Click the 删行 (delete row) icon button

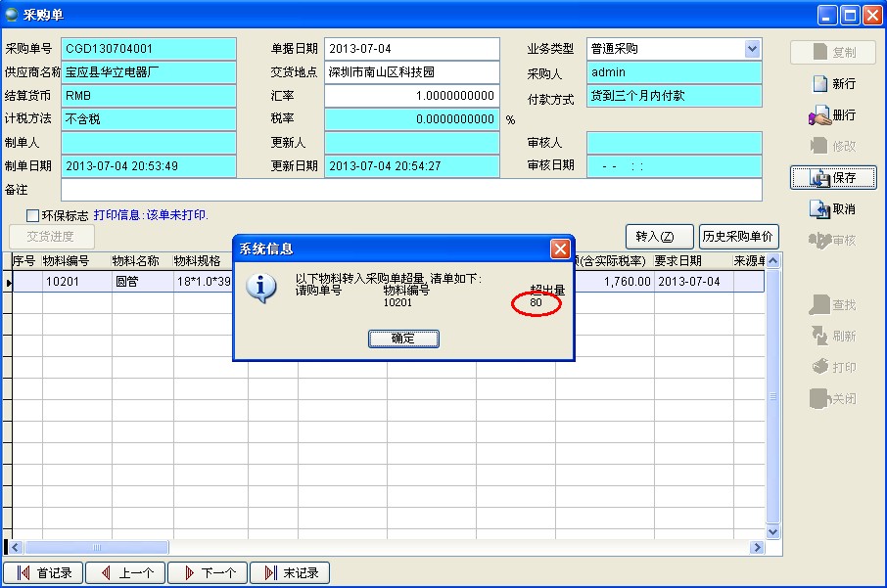[x=833, y=115]
